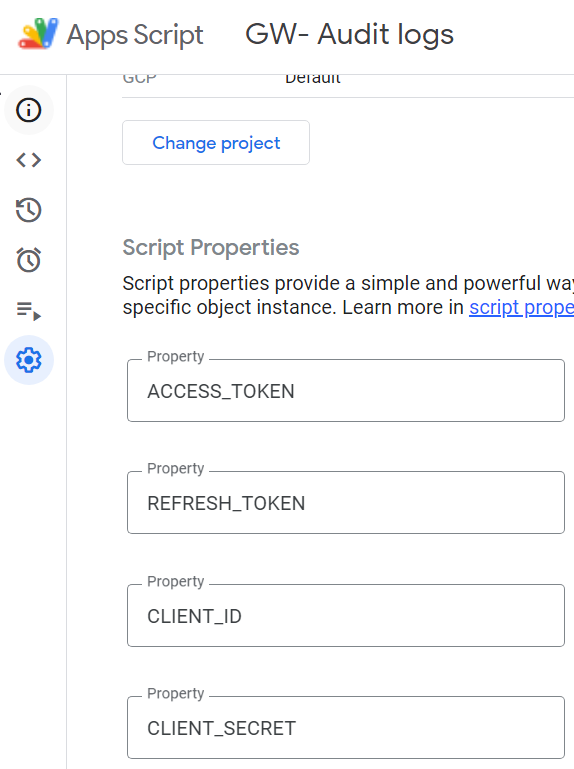This screenshot has width=574, height=769.
Task: Open Project History clock-arrow icon
Action: (x=28, y=210)
